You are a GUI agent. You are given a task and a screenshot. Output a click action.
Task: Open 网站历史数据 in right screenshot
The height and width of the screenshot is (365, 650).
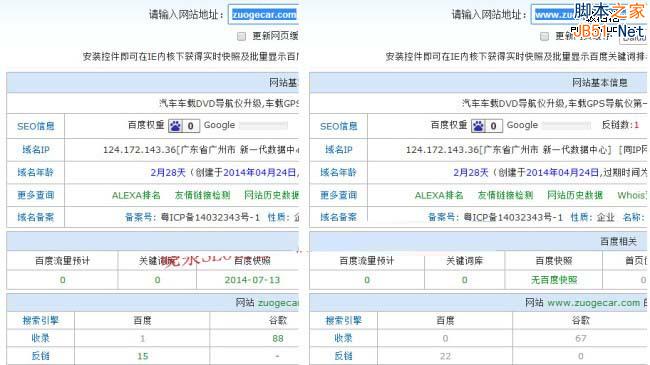575,195
